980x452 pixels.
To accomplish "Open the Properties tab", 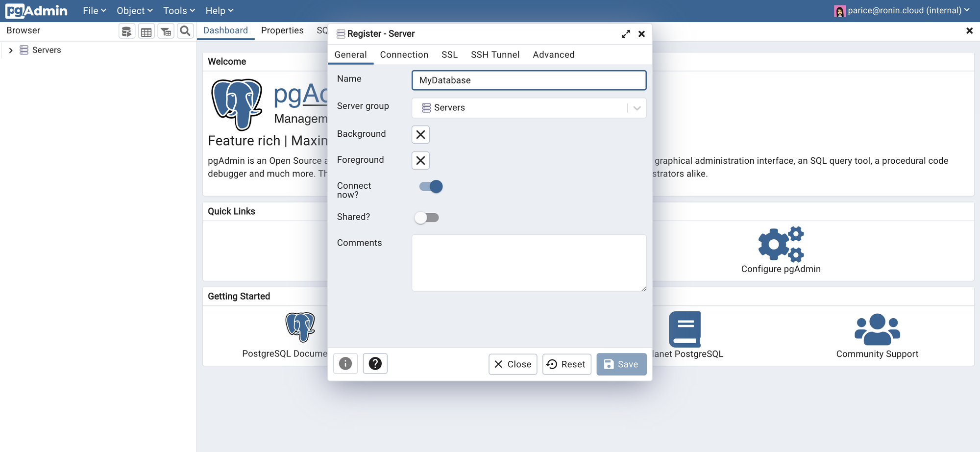I will click(282, 30).
